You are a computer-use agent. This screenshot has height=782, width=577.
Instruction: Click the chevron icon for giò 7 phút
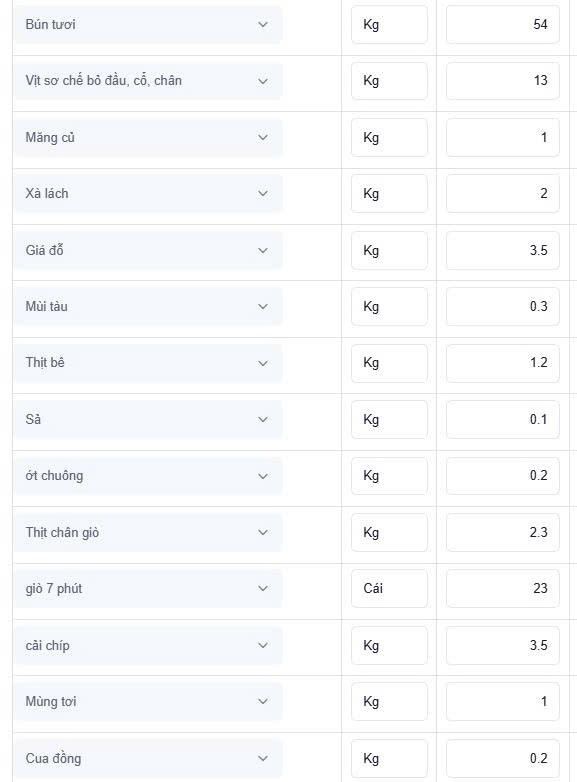(263, 588)
